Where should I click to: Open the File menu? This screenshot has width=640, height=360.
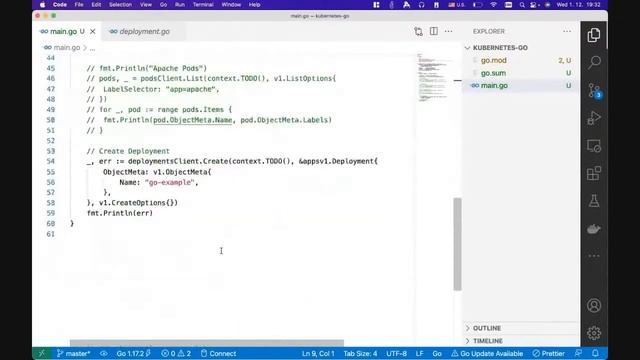click(79, 5)
